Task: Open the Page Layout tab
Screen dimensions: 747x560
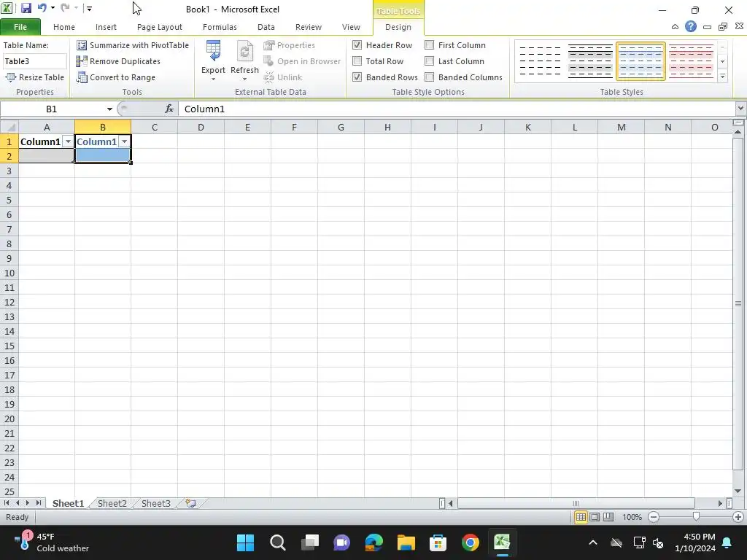Action: pyautogui.click(x=160, y=27)
